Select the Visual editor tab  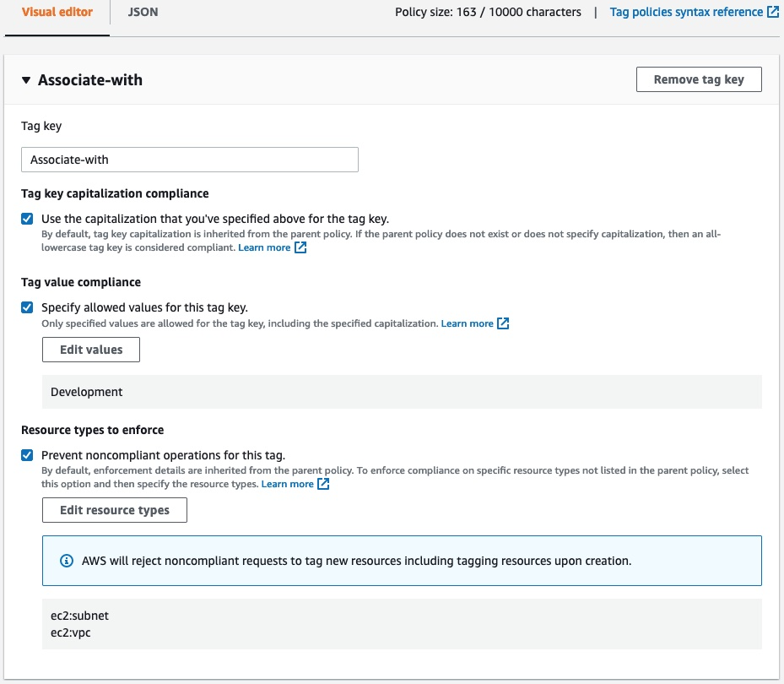coord(56,12)
